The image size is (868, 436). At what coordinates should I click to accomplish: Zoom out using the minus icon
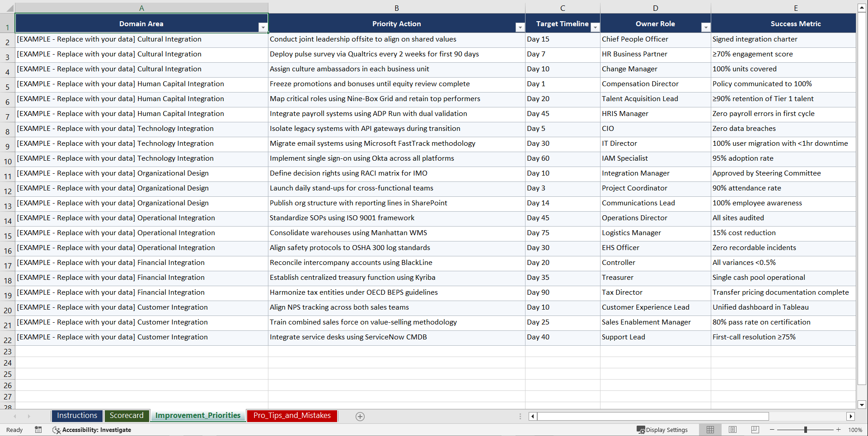point(772,430)
